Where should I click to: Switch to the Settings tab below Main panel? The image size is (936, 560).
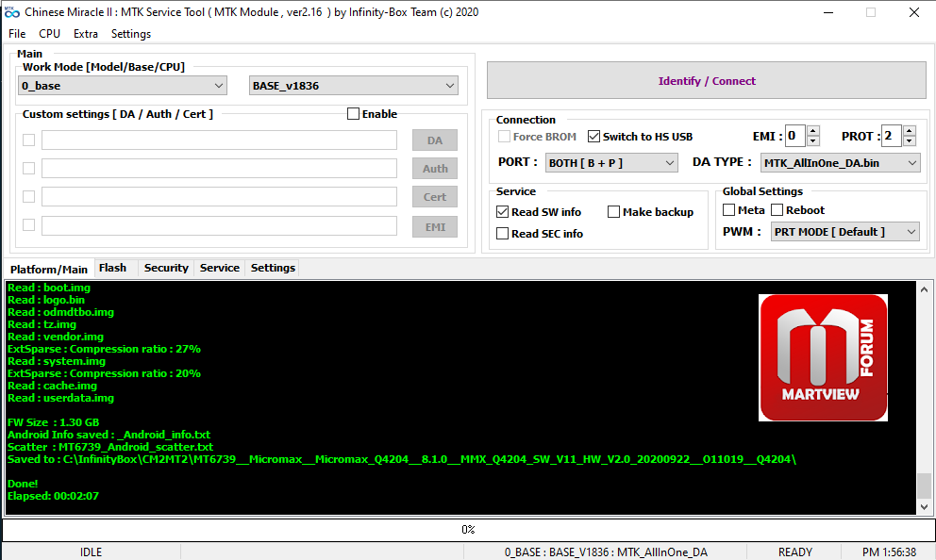pyautogui.click(x=273, y=268)
